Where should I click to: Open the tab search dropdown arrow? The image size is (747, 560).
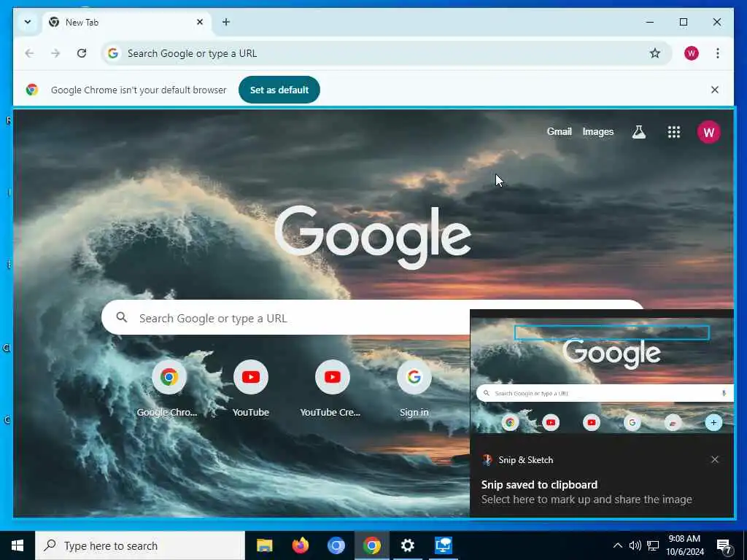[x=28, y=22]
